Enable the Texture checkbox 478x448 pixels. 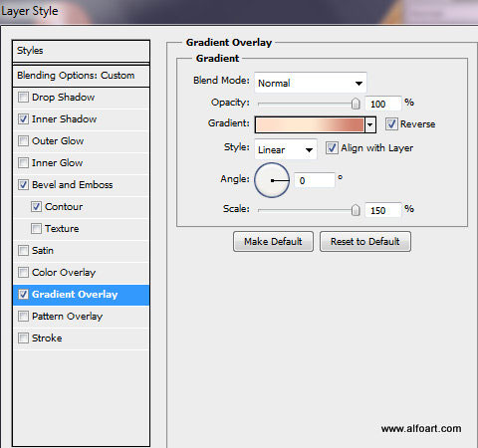click(x=36, y=229)
